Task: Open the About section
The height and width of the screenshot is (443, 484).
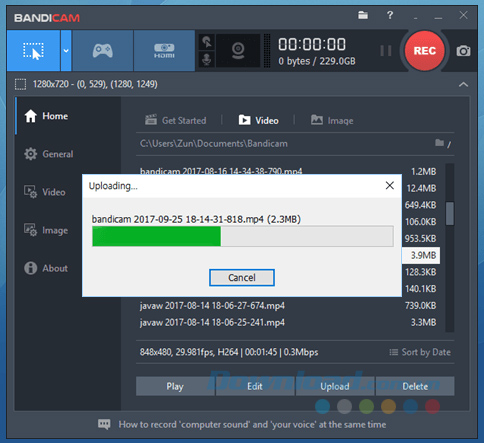Action: tap(46, 268)
